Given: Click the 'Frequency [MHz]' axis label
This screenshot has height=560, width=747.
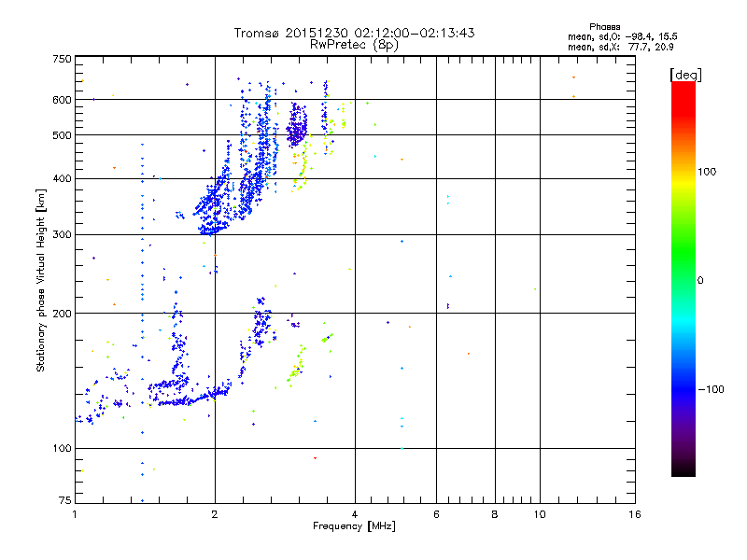Looking at the screenshot, I should tap(354, 525).
